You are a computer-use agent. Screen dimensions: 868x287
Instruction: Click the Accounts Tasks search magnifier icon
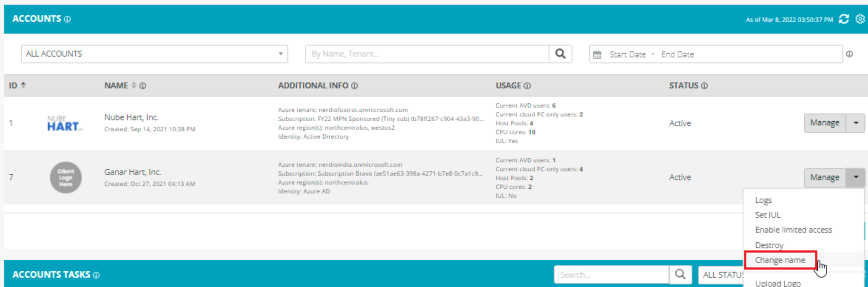click(x=680, y=274)
